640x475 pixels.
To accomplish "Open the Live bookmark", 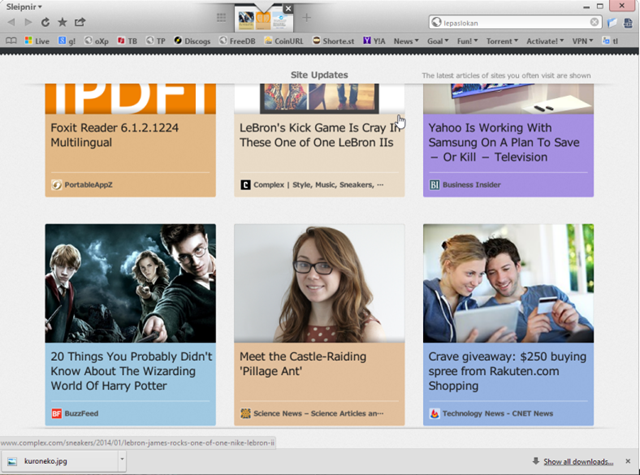I will click(37, 41).
